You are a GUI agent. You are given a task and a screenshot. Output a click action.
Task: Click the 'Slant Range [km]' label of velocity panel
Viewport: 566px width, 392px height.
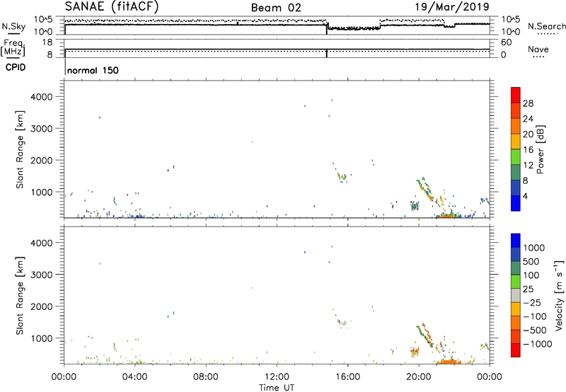(x=20, y=296)
